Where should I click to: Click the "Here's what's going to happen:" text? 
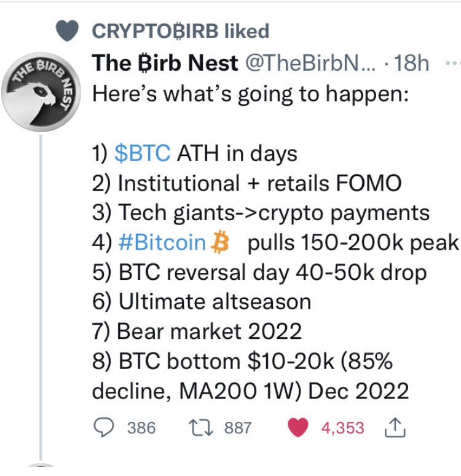pos(251,93)
